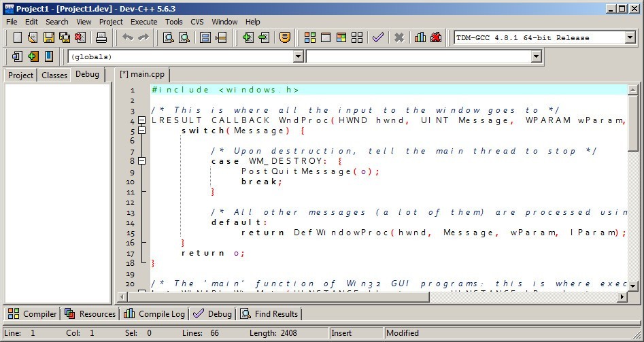Open the TDM-GCC compiler selection dropdown

pos(630,37)
